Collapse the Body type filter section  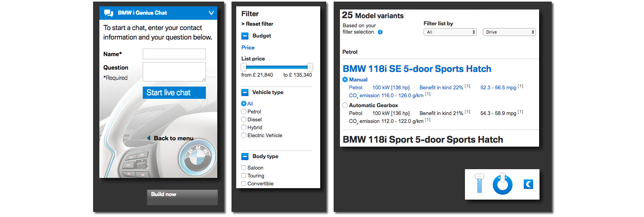point(245,157)
